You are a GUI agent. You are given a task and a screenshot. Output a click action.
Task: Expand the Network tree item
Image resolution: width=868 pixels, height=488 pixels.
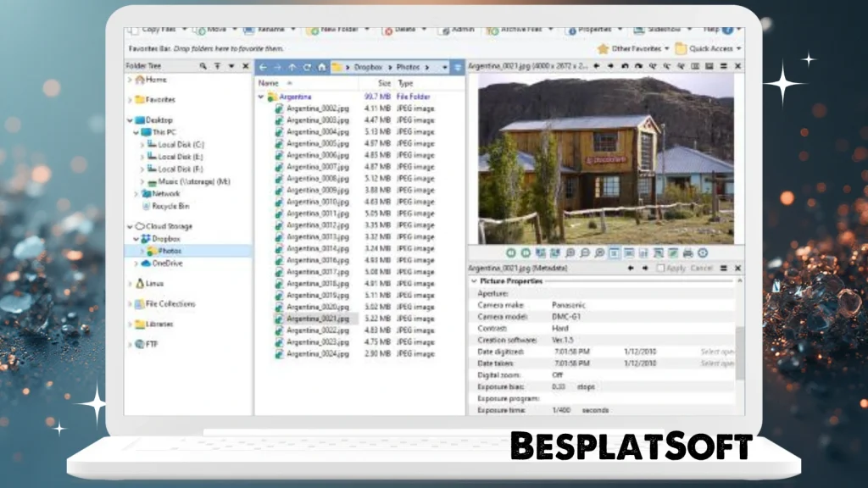click(x=136, y=194)
